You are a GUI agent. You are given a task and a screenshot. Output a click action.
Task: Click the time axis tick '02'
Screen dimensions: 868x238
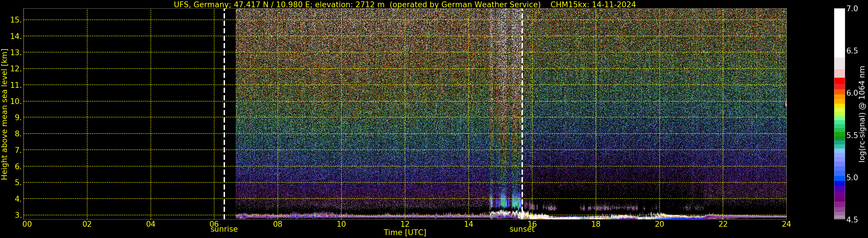(x=87, y=224)
